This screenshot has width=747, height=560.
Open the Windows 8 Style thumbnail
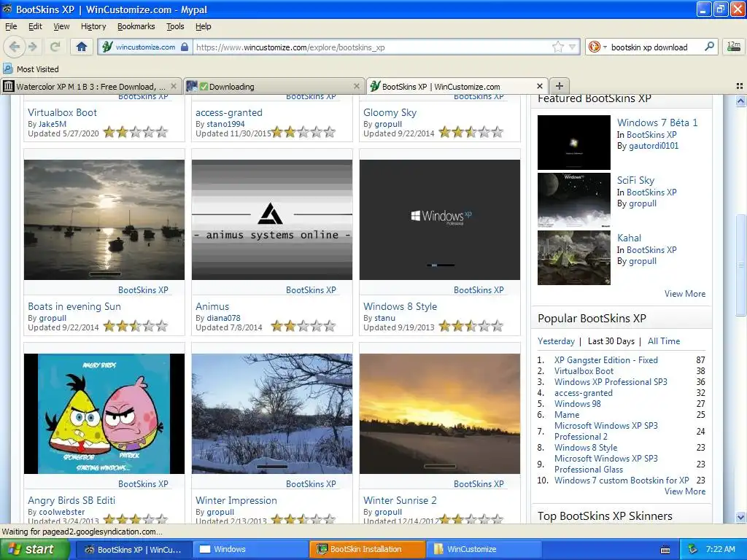[440, 219]
